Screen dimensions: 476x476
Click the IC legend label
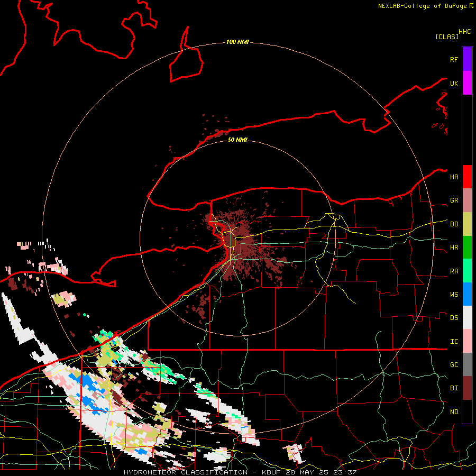coord(454,342)
